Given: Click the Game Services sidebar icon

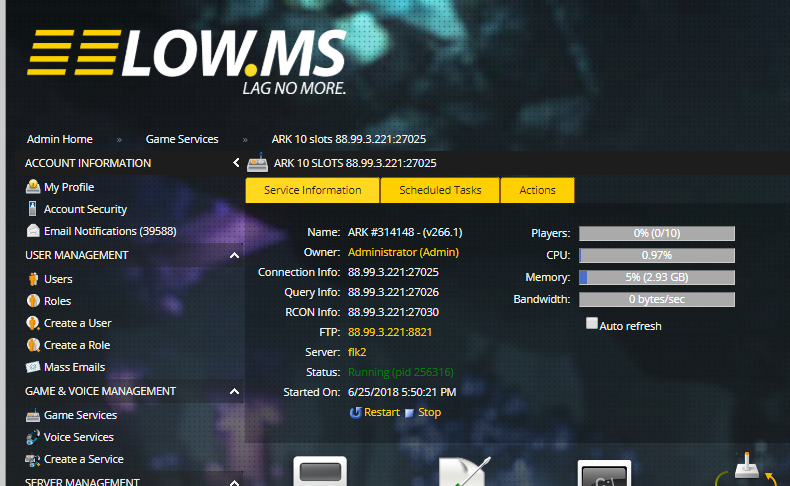Looking at the screenshot, I should tap(33, 415).
